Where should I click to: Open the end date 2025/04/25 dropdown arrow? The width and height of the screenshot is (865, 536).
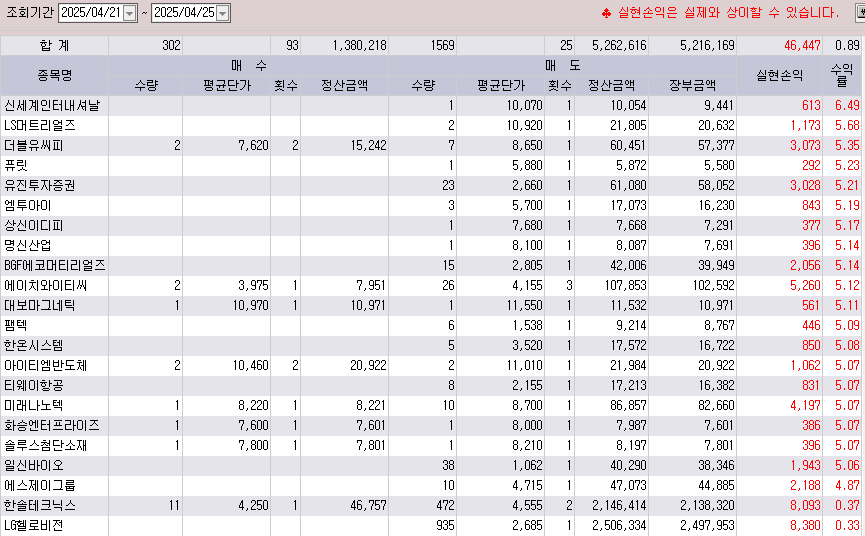223,13
